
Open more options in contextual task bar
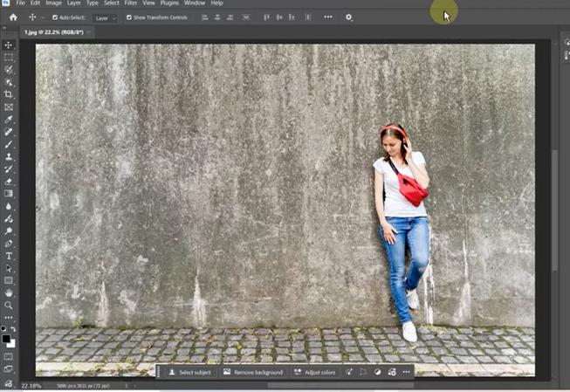click(407, 372)
